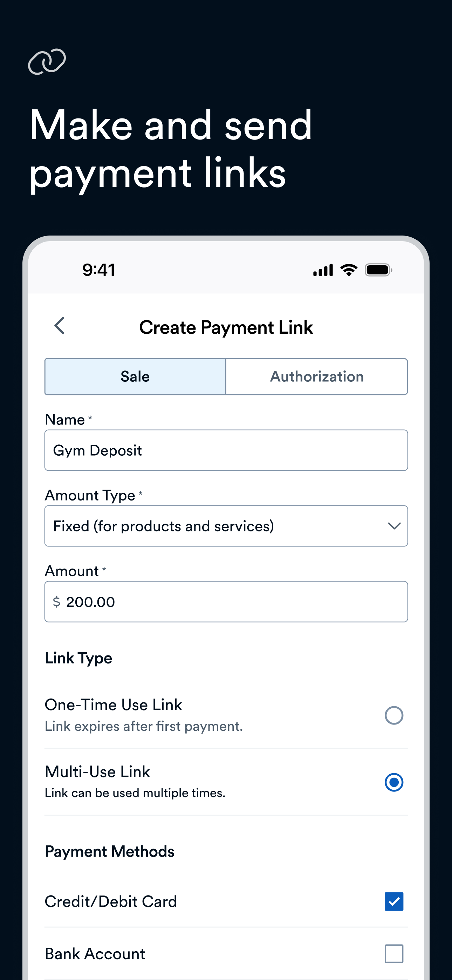Select the Multi-Use Link radio button
This screenshot has height=980, width=452.
tap(394, 782)
